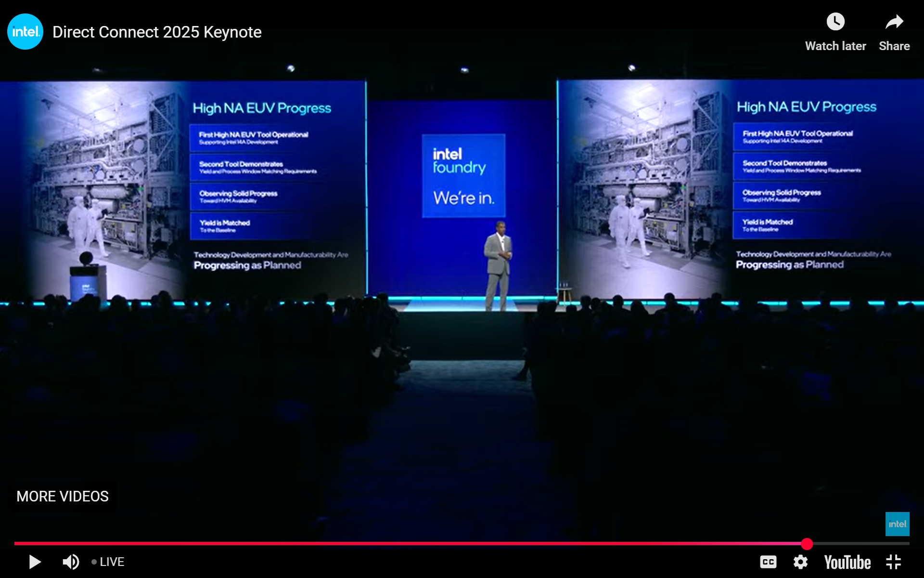Click the Intel watermark subscribe badge
Screen dimensions: 924x578
click(898, 524)
